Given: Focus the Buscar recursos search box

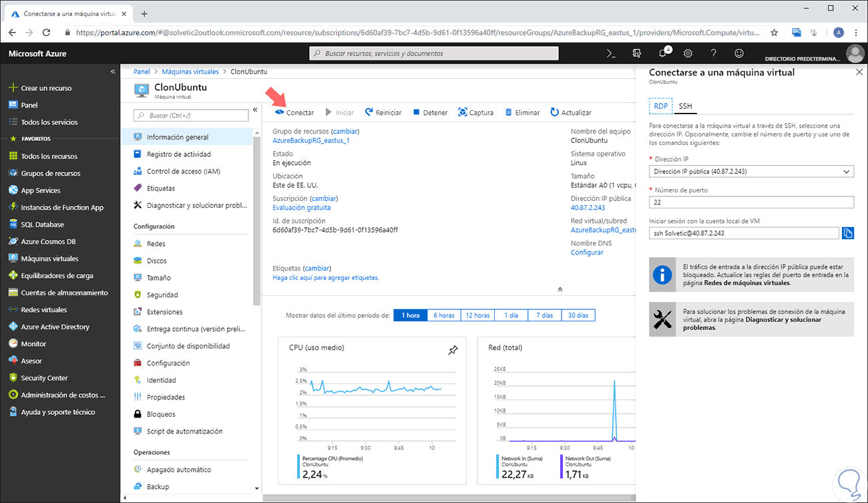Looking at the screenshot, I should click(x=434, y=53).
